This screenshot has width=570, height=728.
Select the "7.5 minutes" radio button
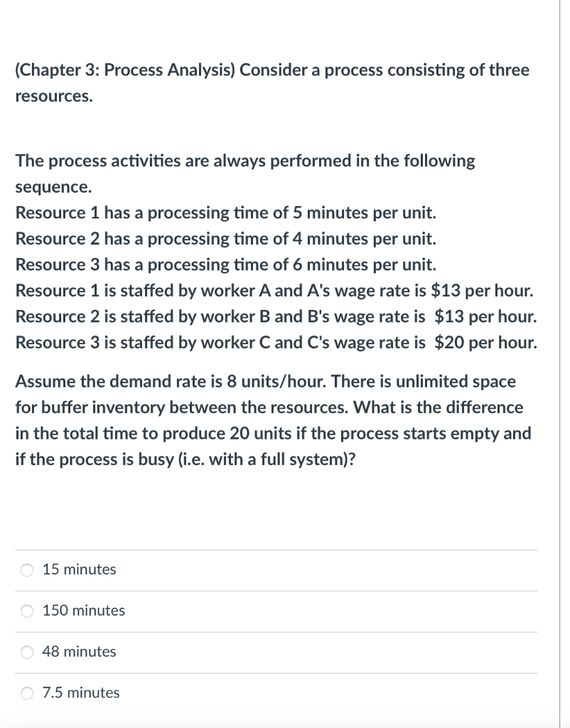[27, 693]
